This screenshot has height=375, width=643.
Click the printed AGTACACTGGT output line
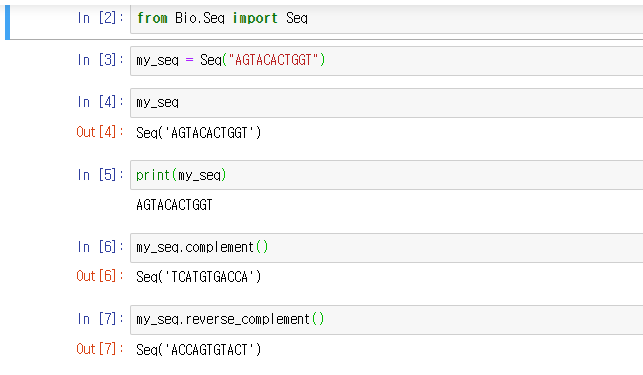coord(174,205)
